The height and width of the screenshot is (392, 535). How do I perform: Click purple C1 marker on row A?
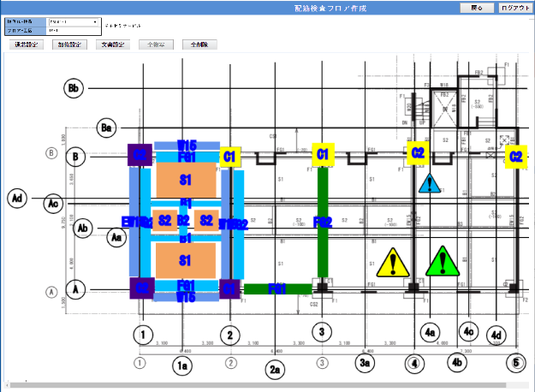pyautogui.click(x=229, y=288)
